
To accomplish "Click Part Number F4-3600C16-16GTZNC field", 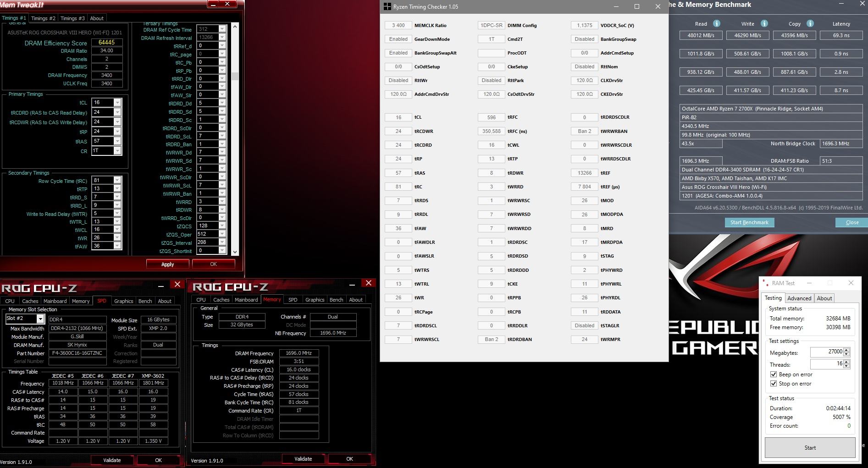I will click(x=77, y=353).
